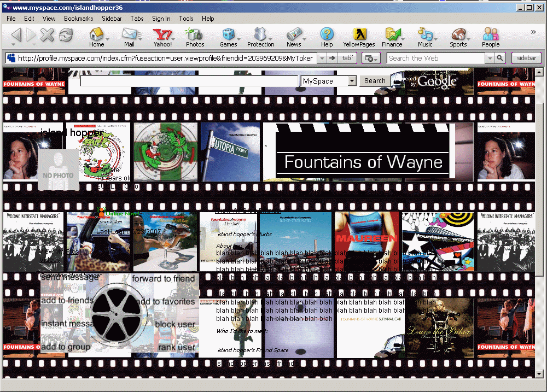Click the tab button next to the address bar

pyautogui.click(x=347, y=58)
